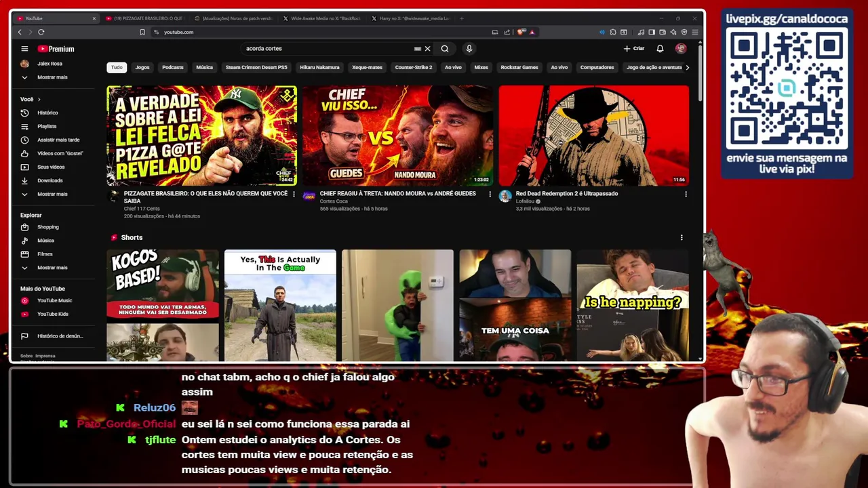Select the Rockstar Games chip
This screenshot has height=488, width=868.
519,67
